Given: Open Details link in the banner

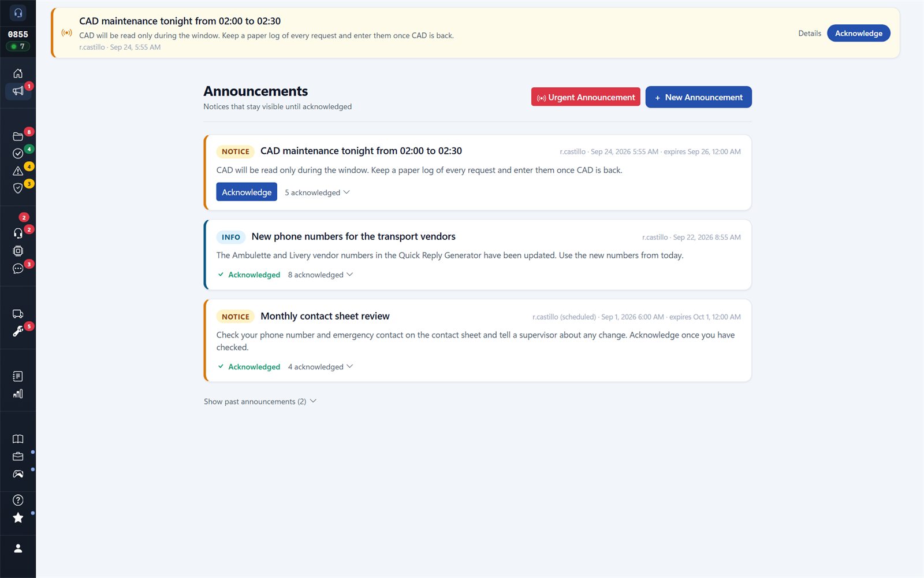Looking at the screenshot, I should [x=810, y=34].
